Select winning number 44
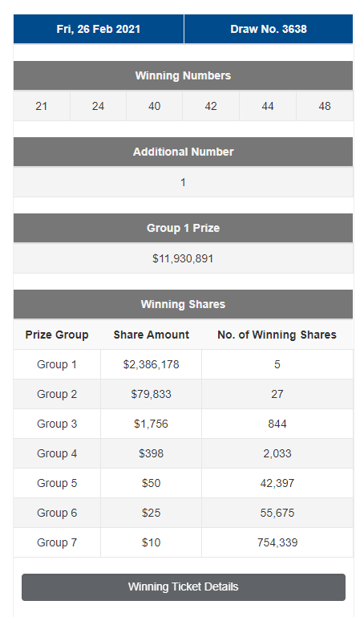Screen dimensions: 364x617 [268, 106]
